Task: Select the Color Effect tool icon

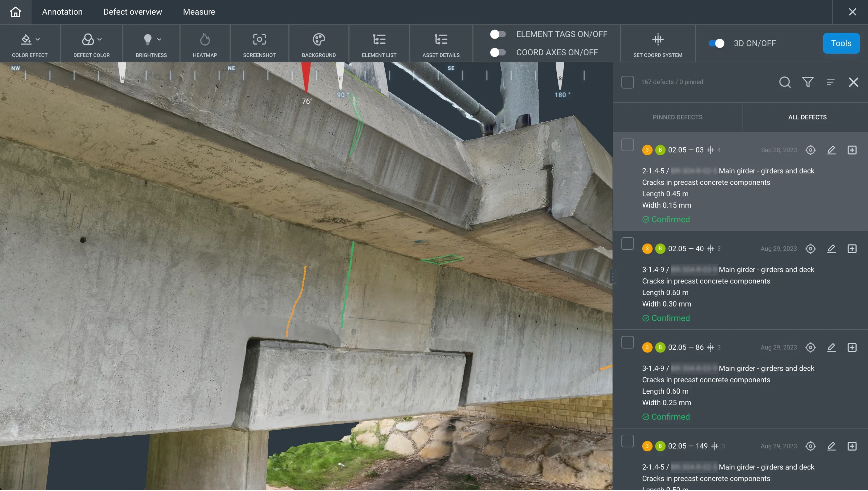Action: pos(26,40)
